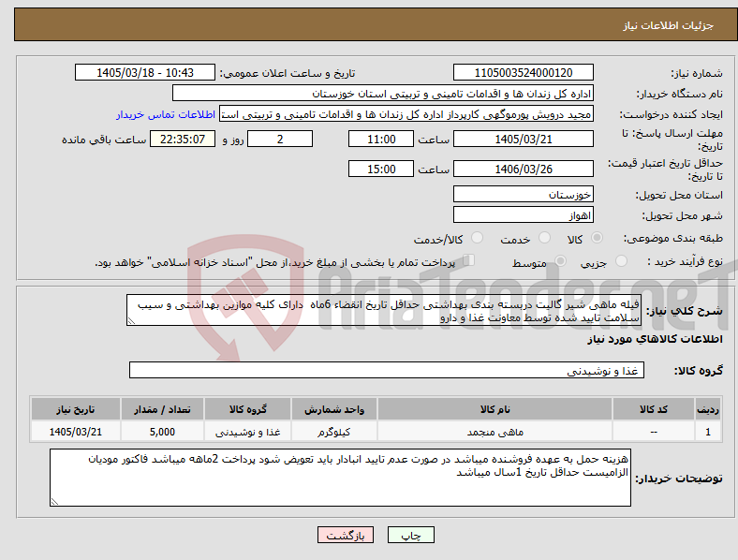Viewport: 738px width, 560px height.
Task: Click the resize handle of description text area
Action: [x=131, y=321]
